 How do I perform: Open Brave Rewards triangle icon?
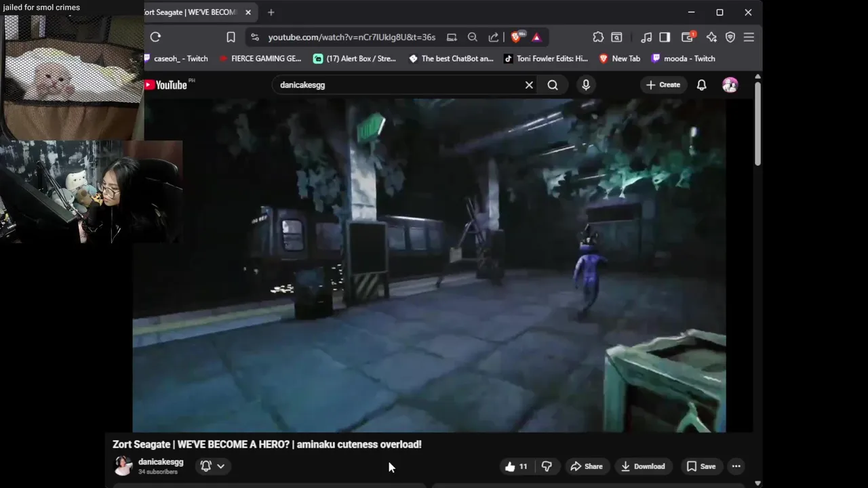(536, 37)
